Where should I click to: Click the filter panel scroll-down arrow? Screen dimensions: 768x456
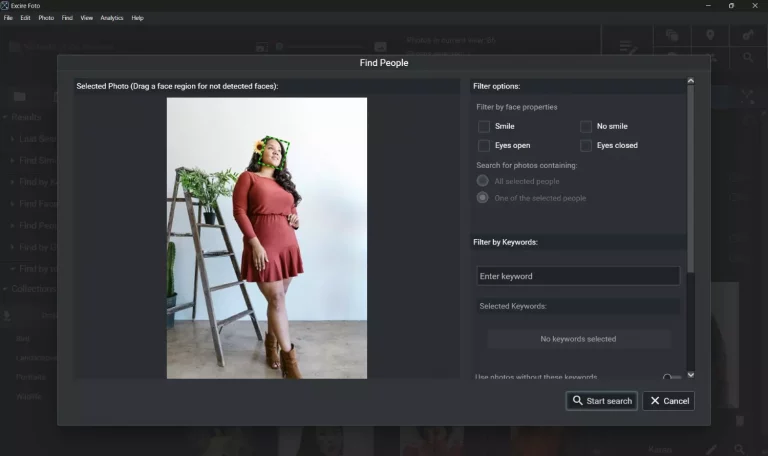click(x=691, y=375)
